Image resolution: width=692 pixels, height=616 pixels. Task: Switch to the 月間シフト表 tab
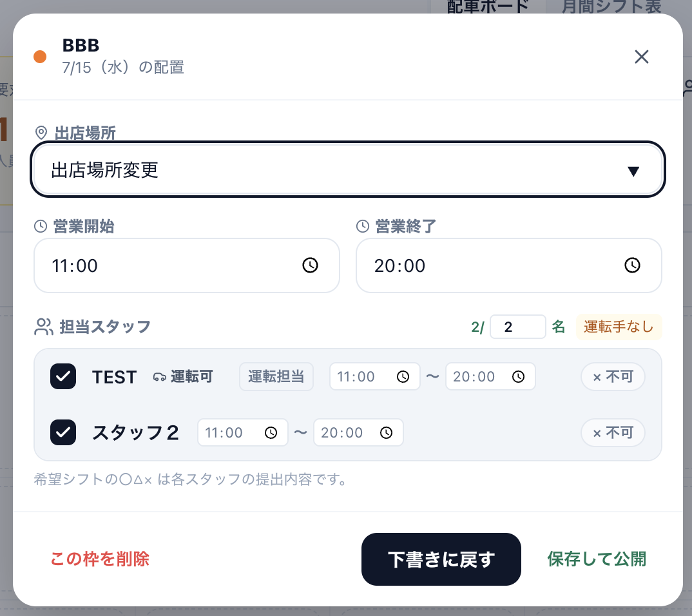point(611,6)
